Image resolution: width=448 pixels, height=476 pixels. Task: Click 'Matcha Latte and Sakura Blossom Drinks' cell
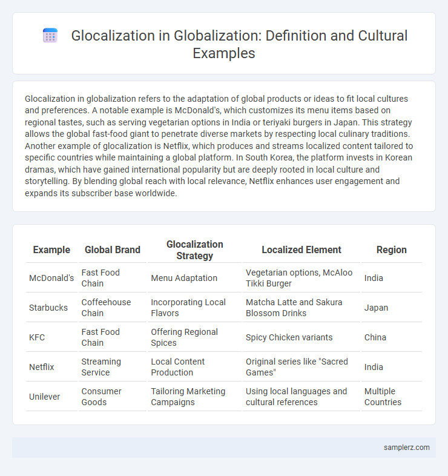coord(301,308)
